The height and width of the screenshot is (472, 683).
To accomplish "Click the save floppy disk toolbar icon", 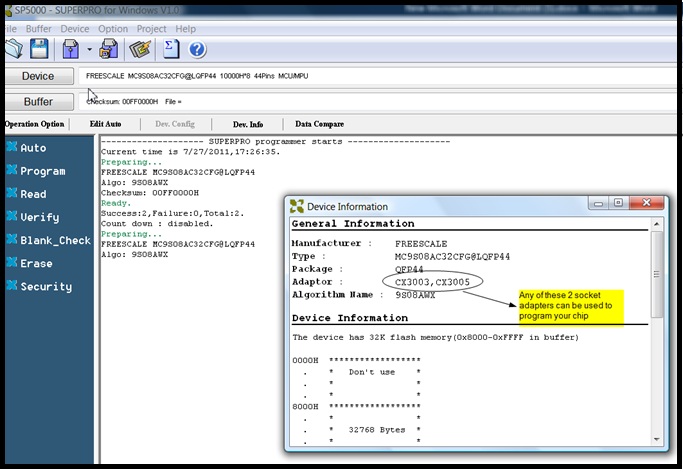I will (x=39, y=48).
